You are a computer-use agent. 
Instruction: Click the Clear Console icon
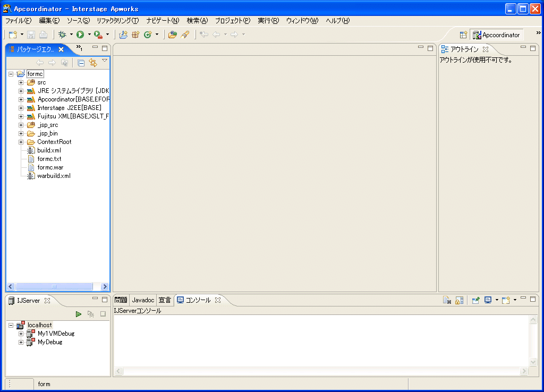click(x=447, y=300)
